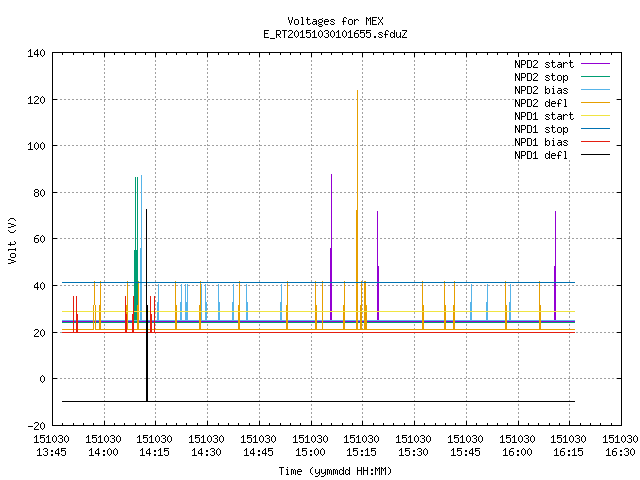Screen dimensions: 640x480
Task: Click the yellow NPD1 start legend line
Action: point(596,116)
